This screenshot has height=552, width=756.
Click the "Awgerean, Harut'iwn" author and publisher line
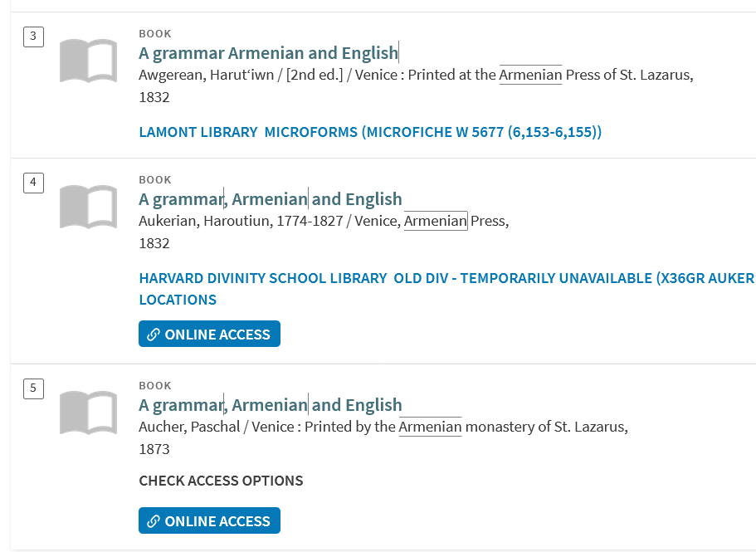(x=415, y=76)
